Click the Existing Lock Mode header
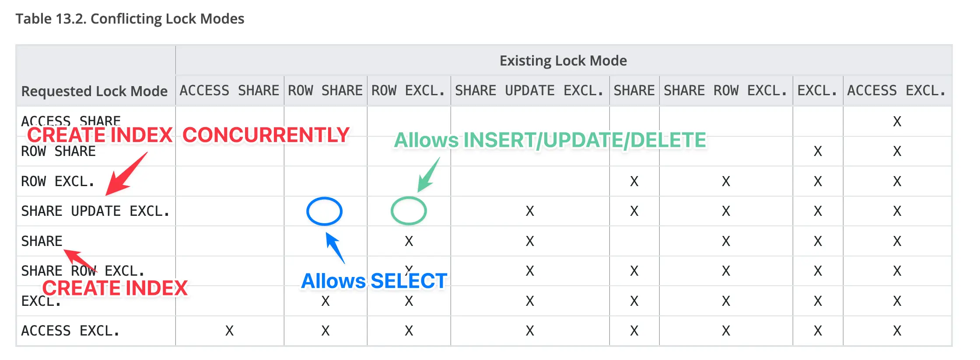 tap(563, 60)
